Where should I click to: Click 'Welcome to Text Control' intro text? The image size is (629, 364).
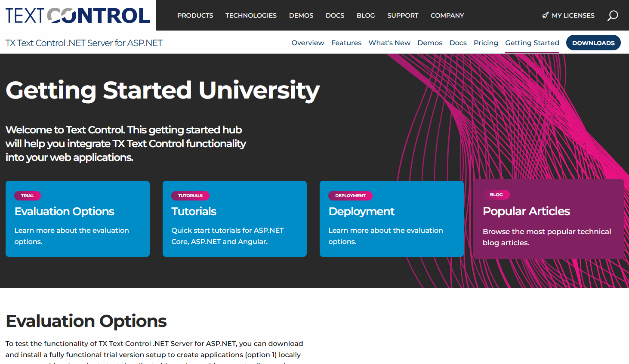click(126, 143)
